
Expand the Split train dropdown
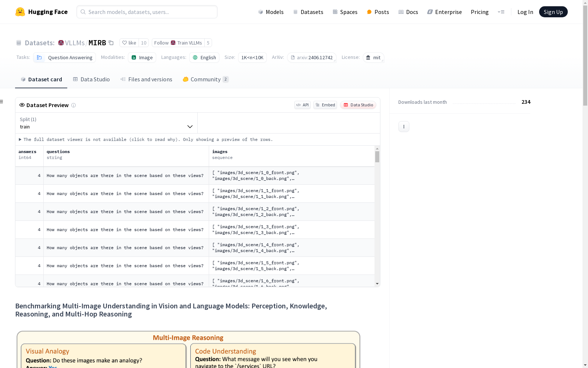(x=106, y=123)
